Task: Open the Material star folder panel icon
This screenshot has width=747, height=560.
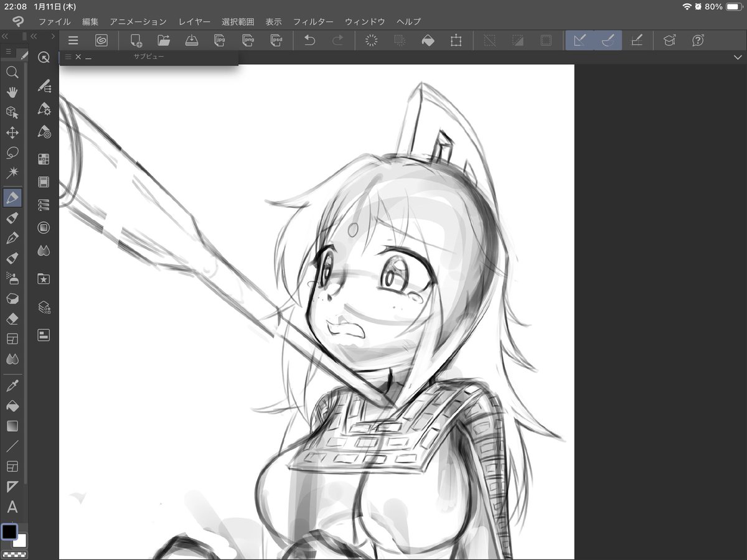Action: click(x=44, y=279)
